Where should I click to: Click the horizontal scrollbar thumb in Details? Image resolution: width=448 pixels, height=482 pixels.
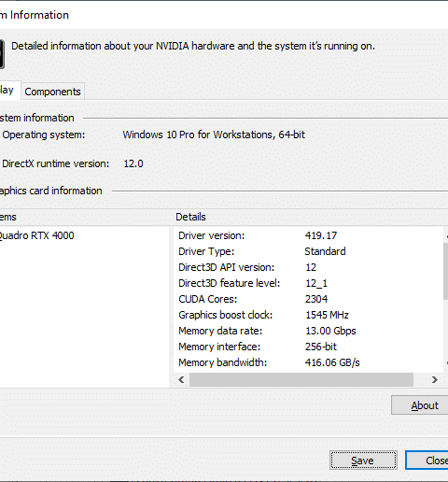click(x=301, y=379)
